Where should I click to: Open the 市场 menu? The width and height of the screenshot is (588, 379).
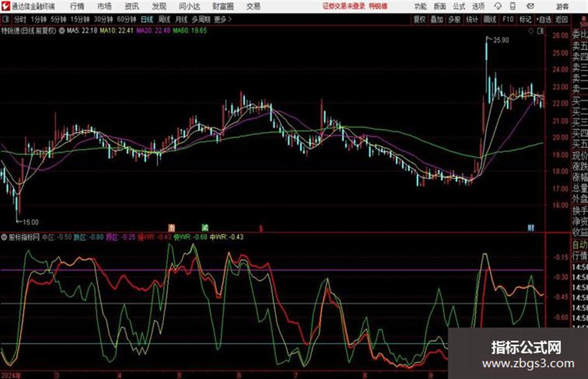pyautogui.click(x=105, y=6)
